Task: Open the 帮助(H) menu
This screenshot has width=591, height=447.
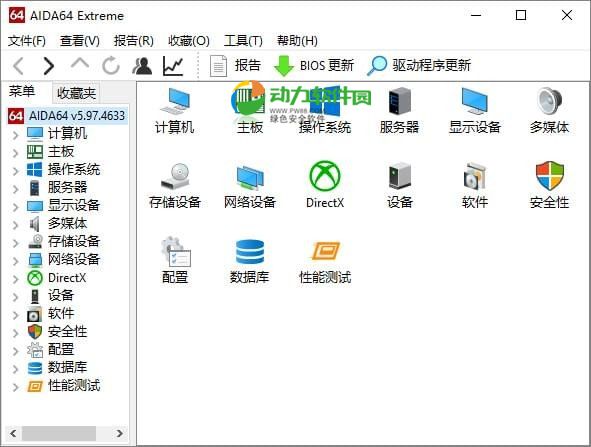Action: (297, 41)
